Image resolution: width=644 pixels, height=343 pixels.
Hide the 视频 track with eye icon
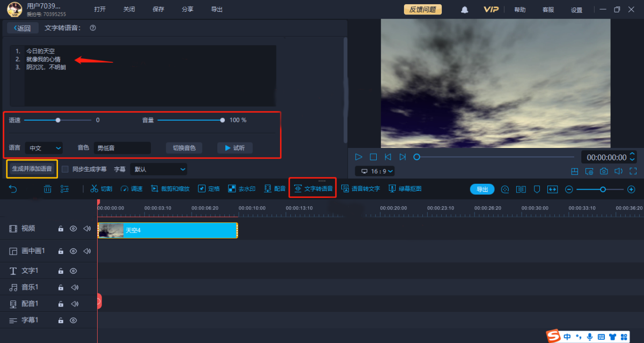(x=74, y=229)
